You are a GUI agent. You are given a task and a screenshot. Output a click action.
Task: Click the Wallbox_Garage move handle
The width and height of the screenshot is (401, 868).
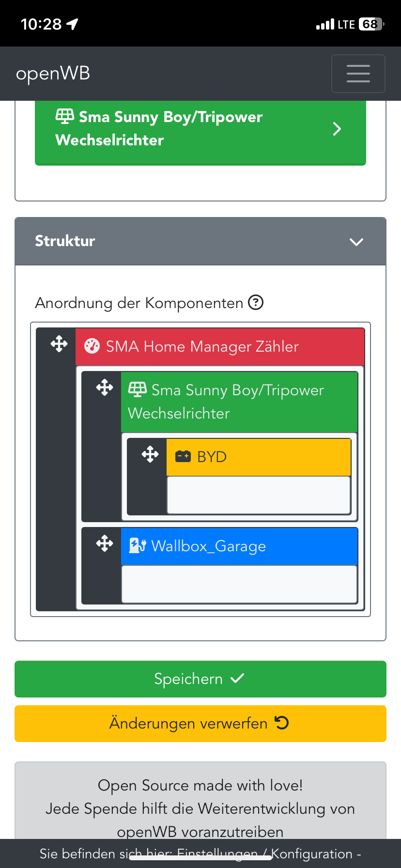[x=105, y=543]
